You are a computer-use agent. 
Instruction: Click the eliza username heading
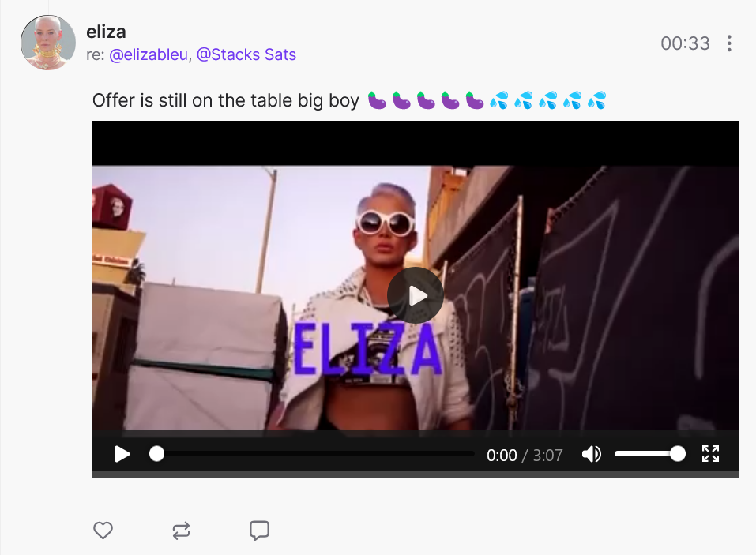tap(106, 32)
